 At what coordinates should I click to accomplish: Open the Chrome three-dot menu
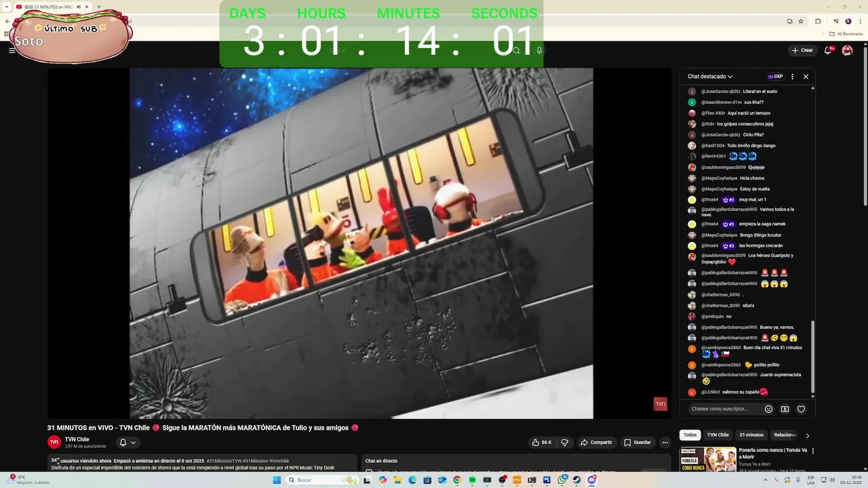pyautogui.click(x=861, y=21)
